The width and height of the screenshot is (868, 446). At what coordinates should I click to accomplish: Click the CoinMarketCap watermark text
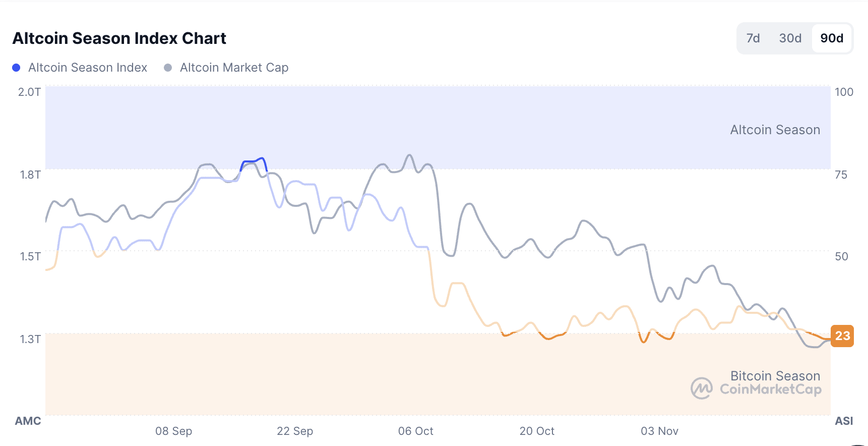[770, 389]
